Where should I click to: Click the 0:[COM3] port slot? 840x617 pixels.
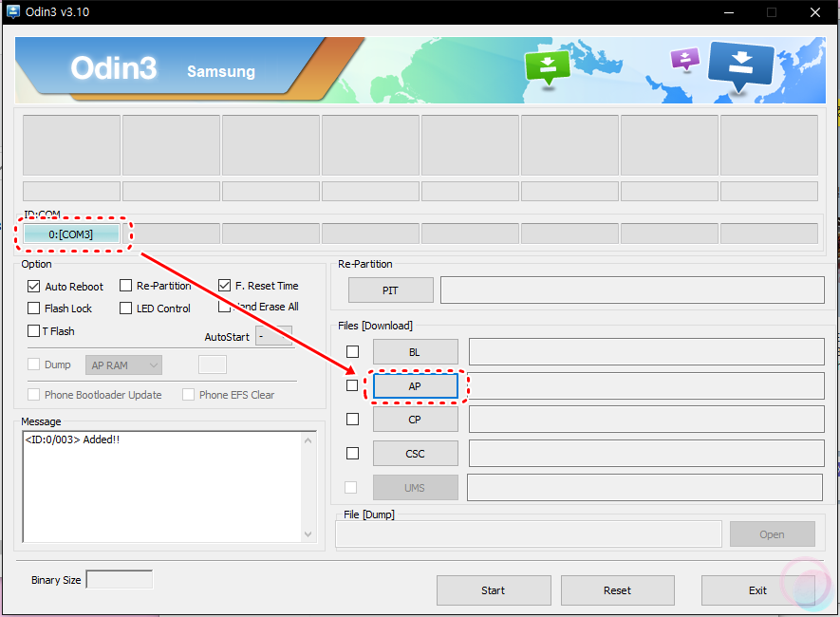(71, 234)
